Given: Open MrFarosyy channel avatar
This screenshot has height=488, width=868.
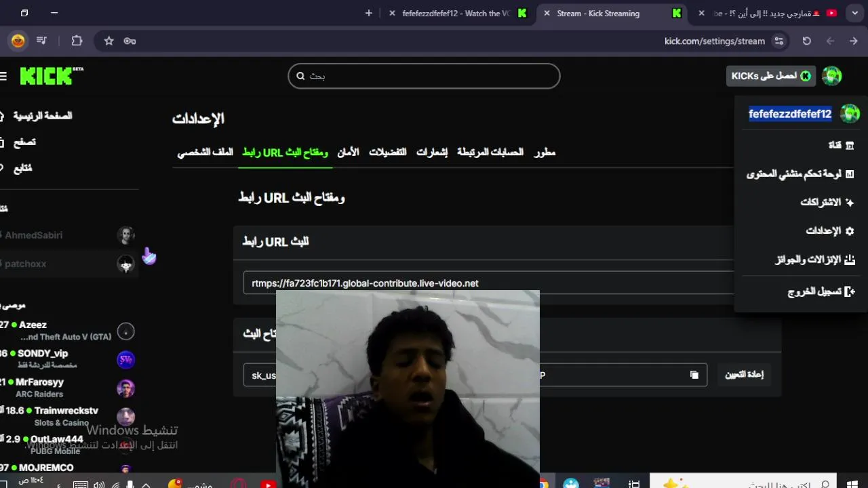Looking at the screenshot, I should (125, 388).
